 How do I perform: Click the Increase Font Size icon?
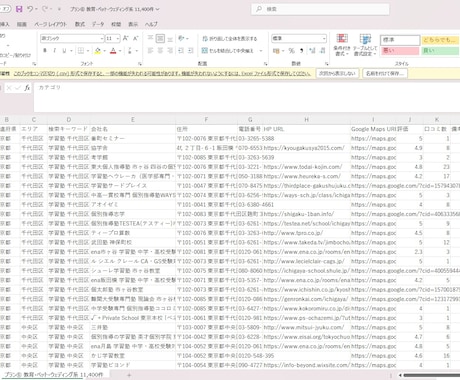tap(126, 38)
